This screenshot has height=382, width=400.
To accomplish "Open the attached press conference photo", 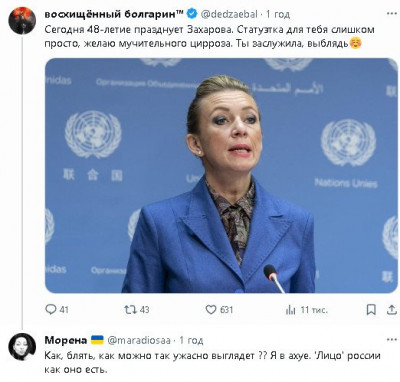I will [221, 176].
